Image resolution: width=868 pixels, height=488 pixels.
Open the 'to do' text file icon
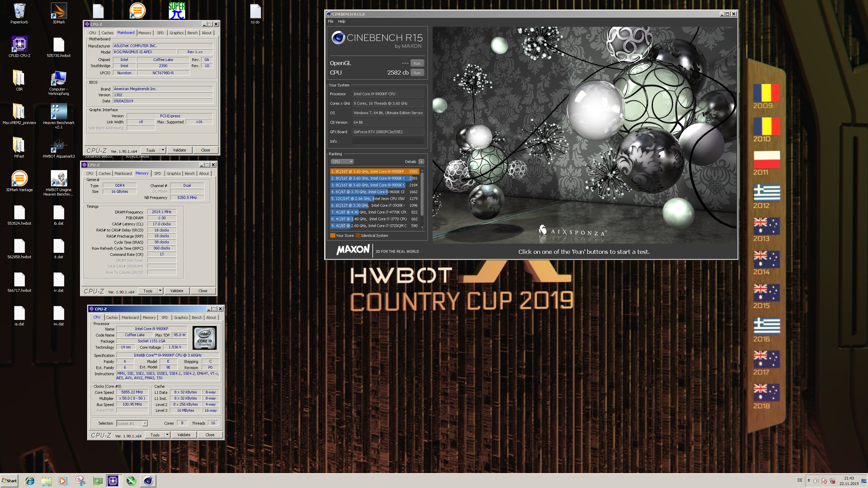[255, 14]
